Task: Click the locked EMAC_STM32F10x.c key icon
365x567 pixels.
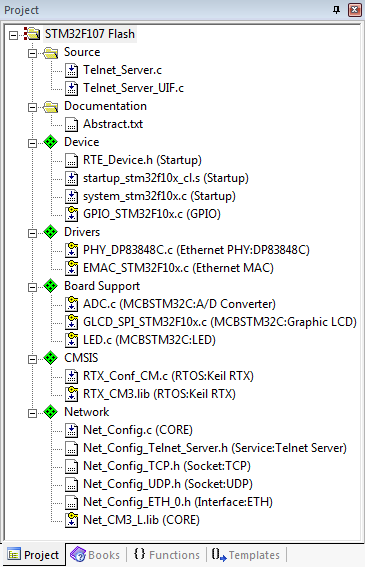Action: (x=72, y=268)
